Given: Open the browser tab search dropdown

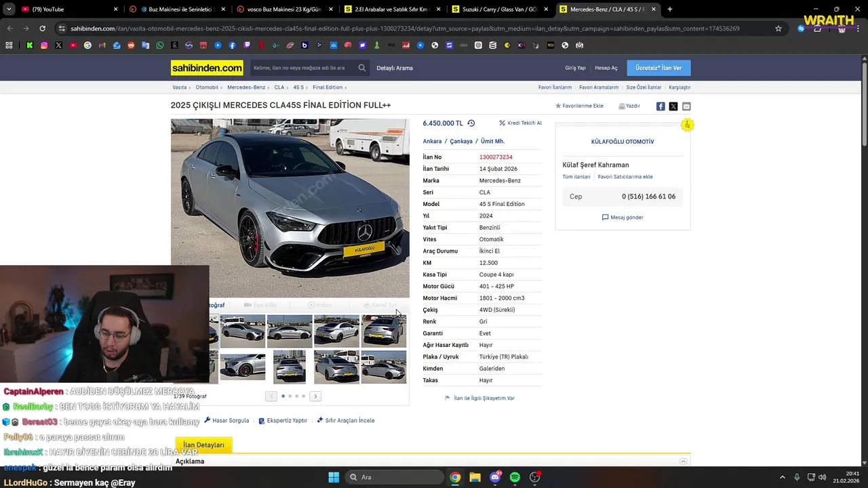Looking at the screenshot, I should [9, 9].
